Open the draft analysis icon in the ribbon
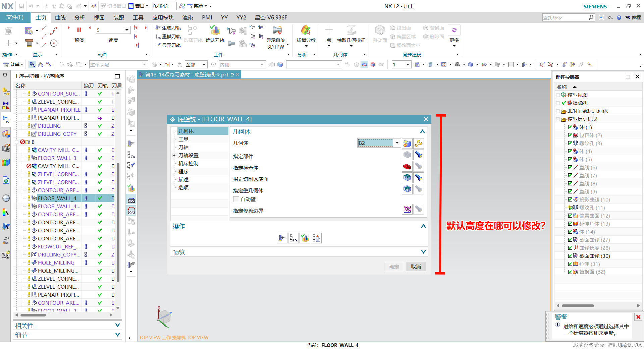Image resolution: width=644 pixels, height=349 pixels. (x=306, y=30)
